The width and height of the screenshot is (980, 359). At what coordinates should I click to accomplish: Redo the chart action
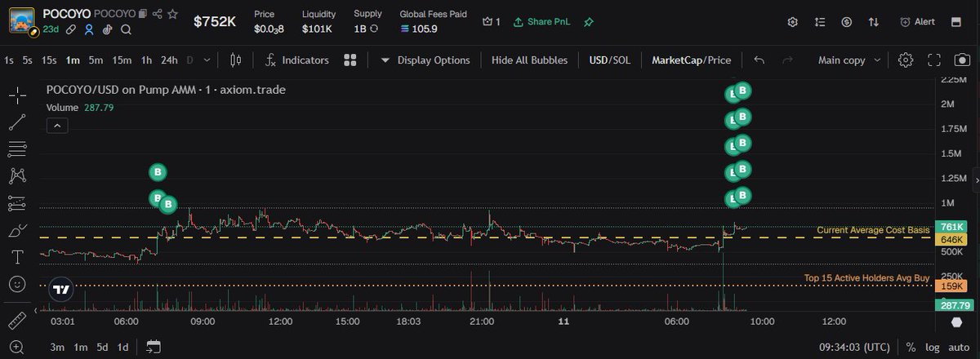pos(787,60)
